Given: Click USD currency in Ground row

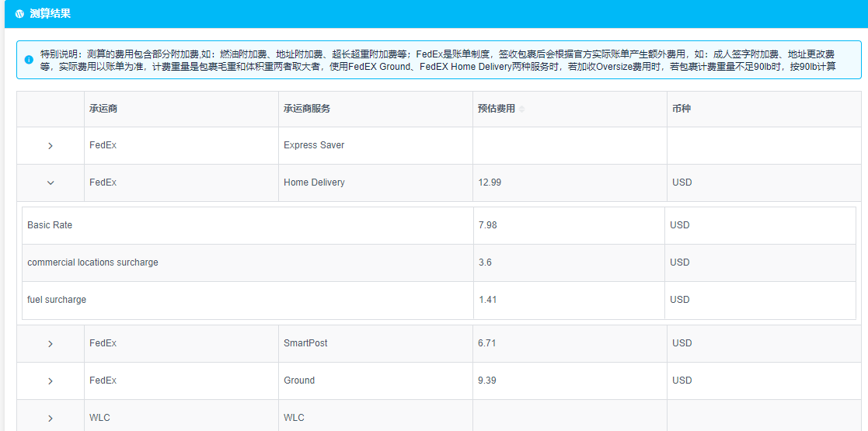Looking at the screenshot, I should tap(682, 380).
